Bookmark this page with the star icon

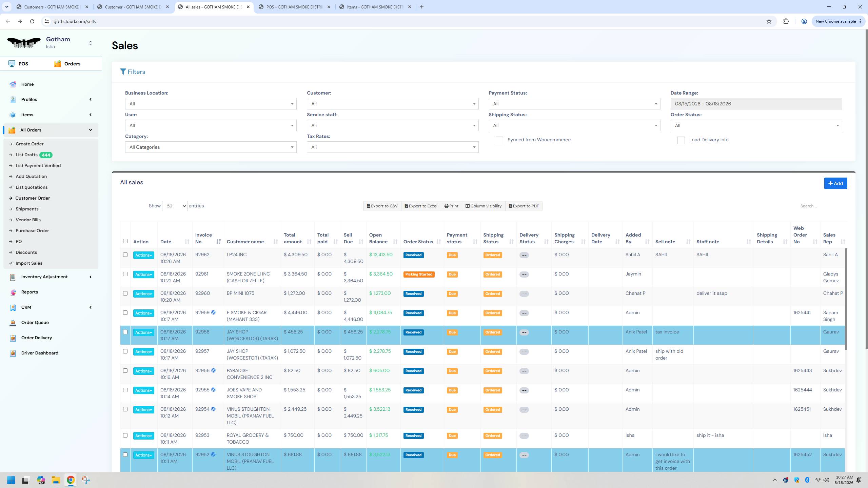[x=769, y=21]
